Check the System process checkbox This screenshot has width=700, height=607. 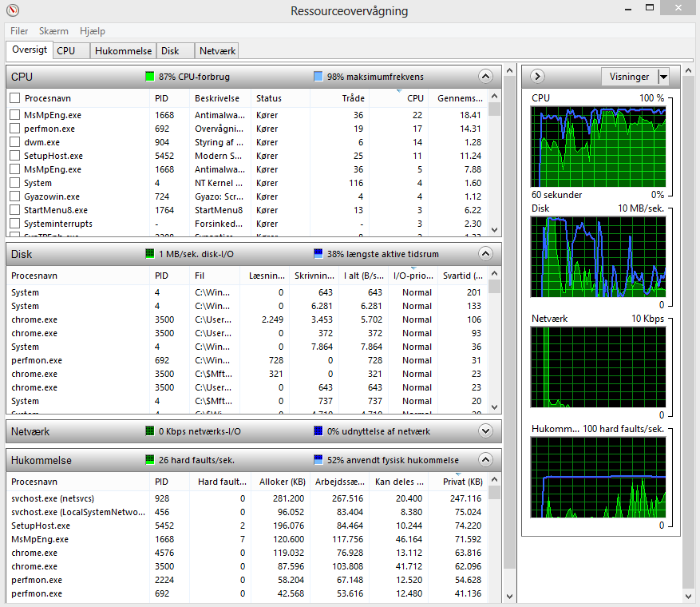coord(15,183)
